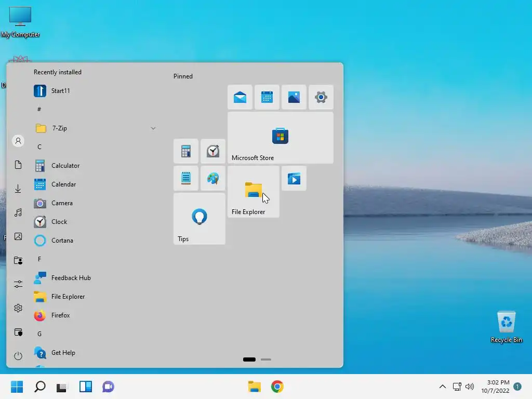Screen dimensions: 532x399
Task: Open network icon in system tray
Action: (457, 387)
